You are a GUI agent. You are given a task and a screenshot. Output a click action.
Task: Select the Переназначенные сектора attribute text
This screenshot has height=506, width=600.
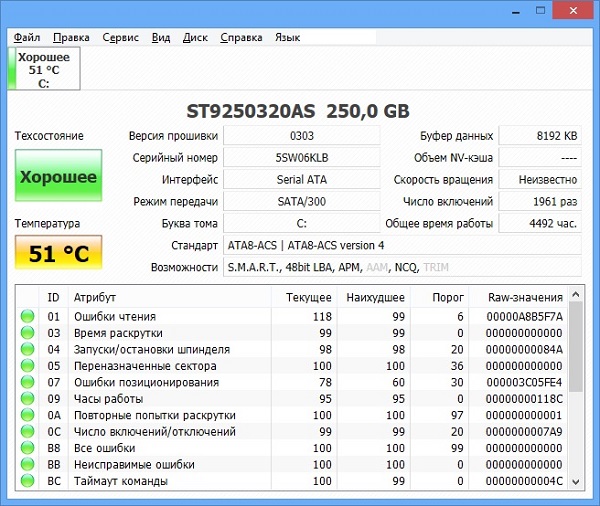(145, 366)
